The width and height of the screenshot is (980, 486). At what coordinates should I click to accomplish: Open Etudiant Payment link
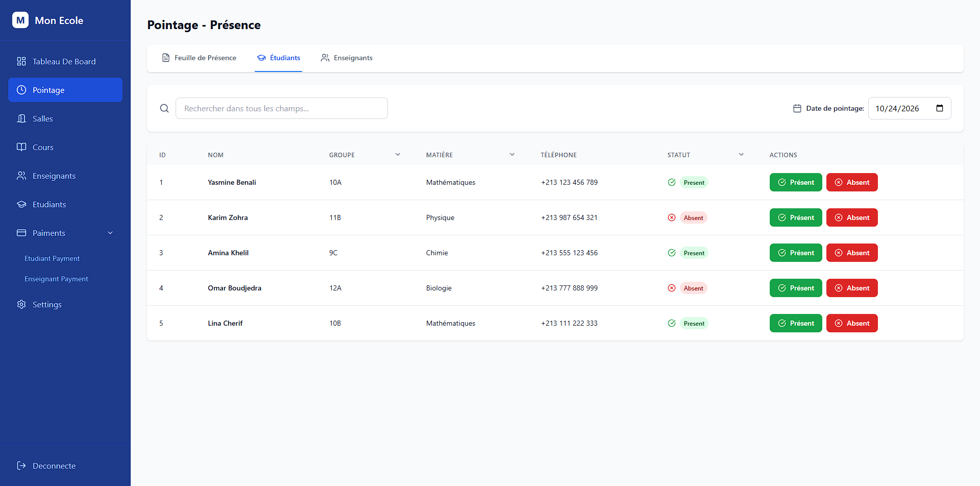pyautogui.click(x=52, y=258)
